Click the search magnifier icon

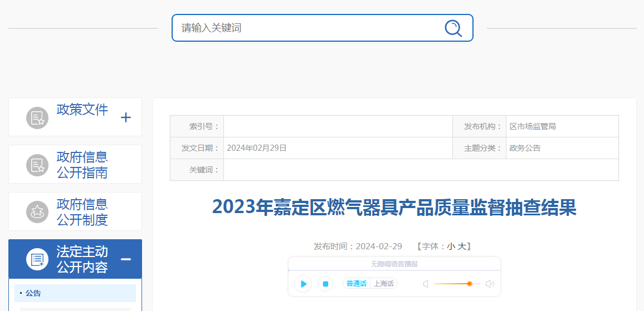453,28
